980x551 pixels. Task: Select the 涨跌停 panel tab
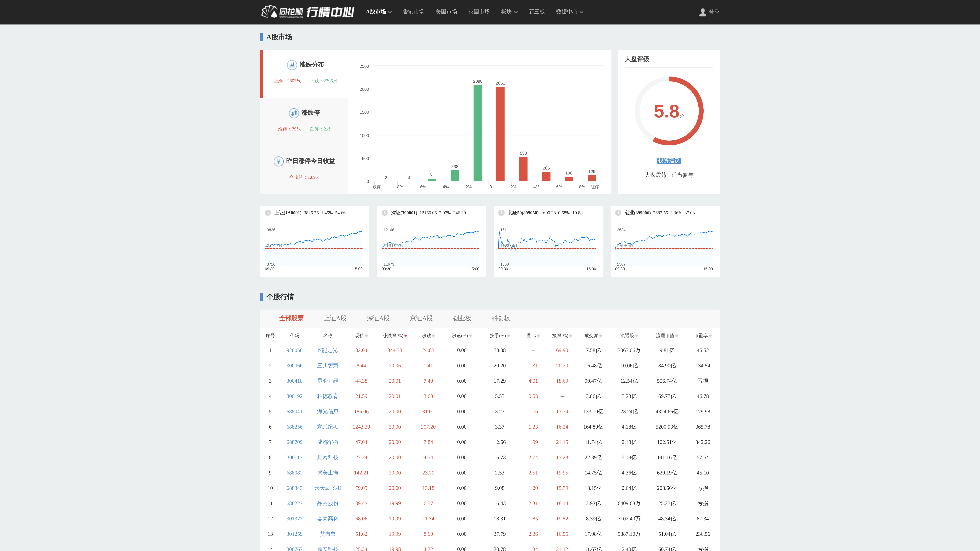pyautogui.click(x=304, y=122)
